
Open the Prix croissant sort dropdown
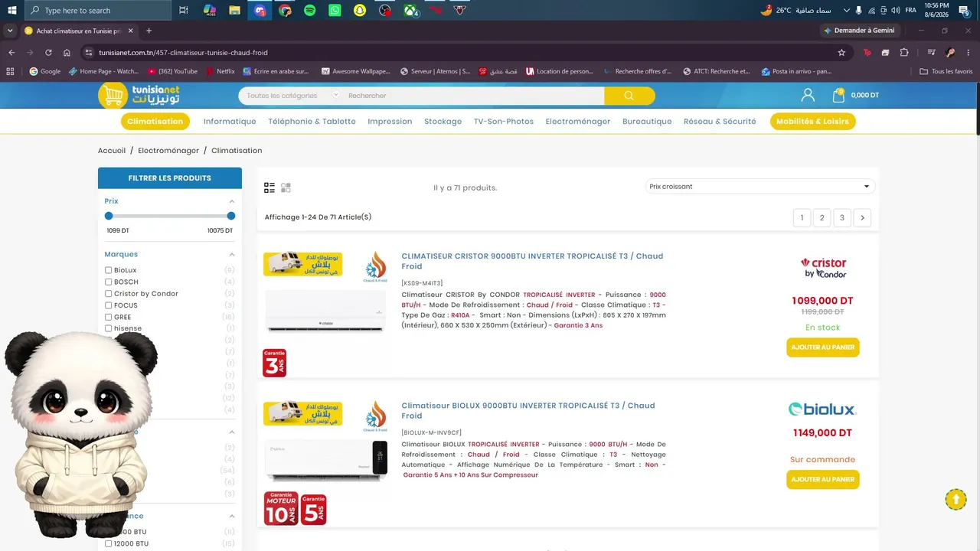[759, 187]
